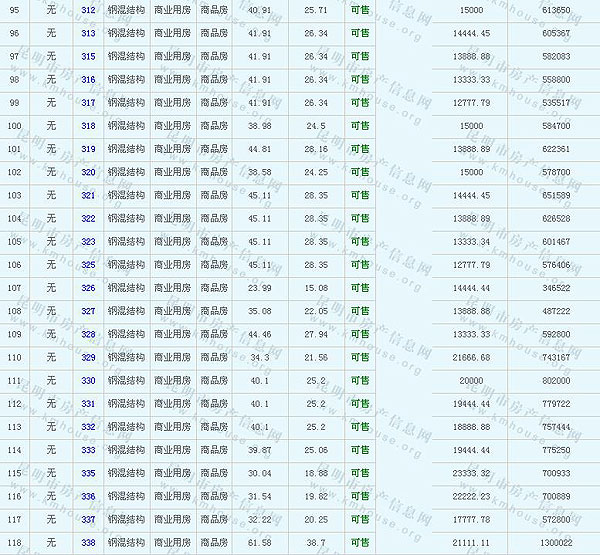Click unit price cell 21666.68

pos(470,357)
